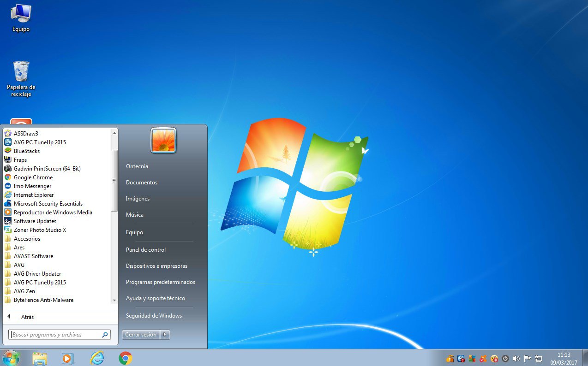Click inside the Buscar programas search field
The height and width of the screenshot is (366, 588).
tap(55, 334)
